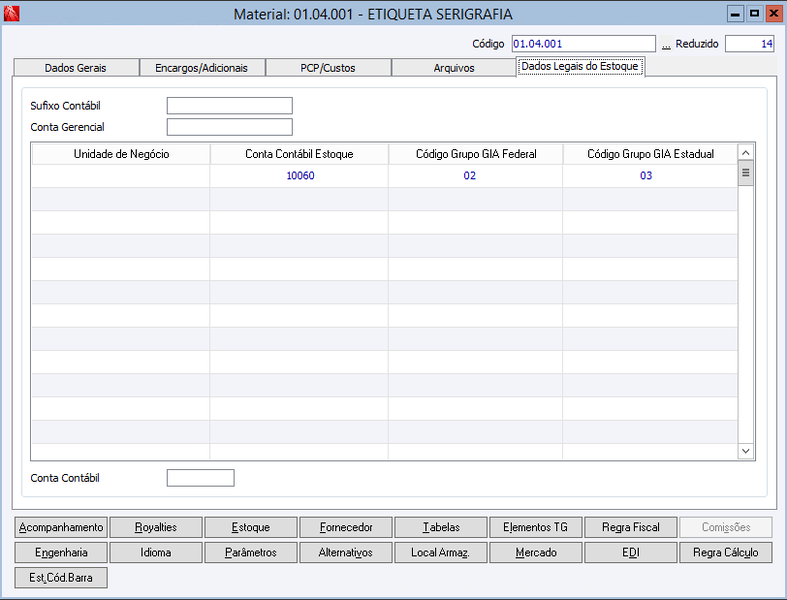Open the Regra Fiscal button

tap(631, 527)
